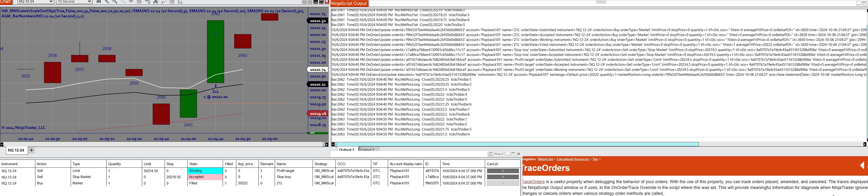Click the Filled state cell
This screenshot has height=196, width=868.
pyautogui.click(x=205, y=183)
